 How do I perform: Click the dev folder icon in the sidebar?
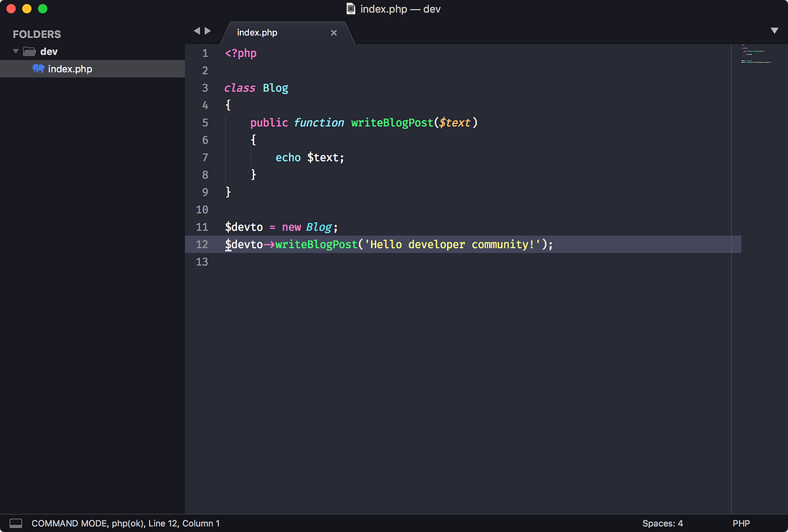29,51
